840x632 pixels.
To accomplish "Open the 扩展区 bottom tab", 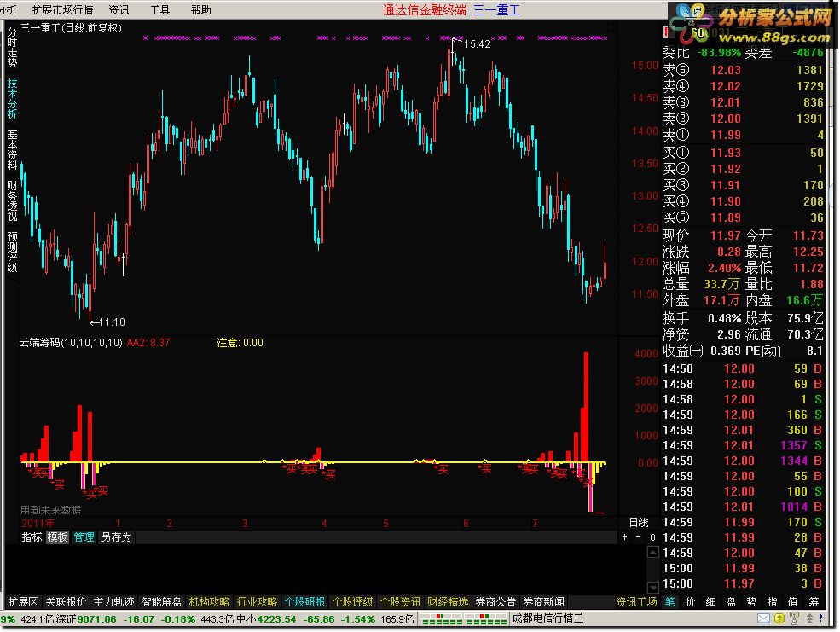I will pyautogui.click(x=23, y=602).
